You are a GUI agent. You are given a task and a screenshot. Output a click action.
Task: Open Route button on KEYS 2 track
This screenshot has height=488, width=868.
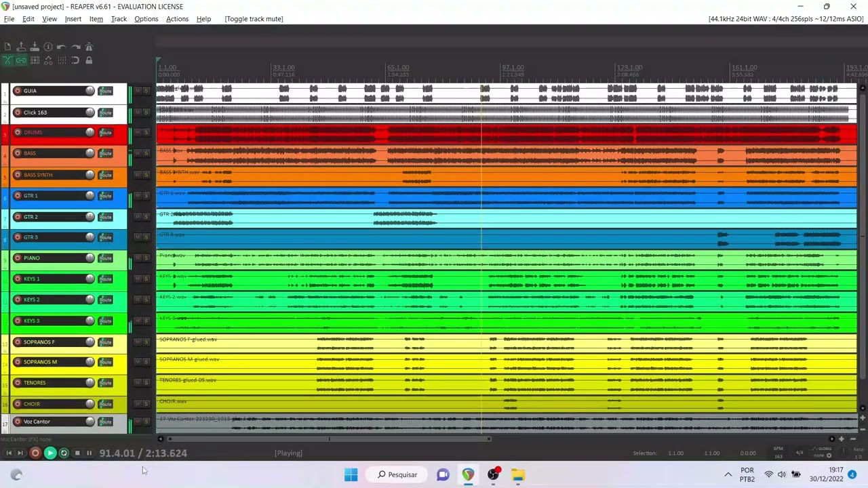click(105, 300)
